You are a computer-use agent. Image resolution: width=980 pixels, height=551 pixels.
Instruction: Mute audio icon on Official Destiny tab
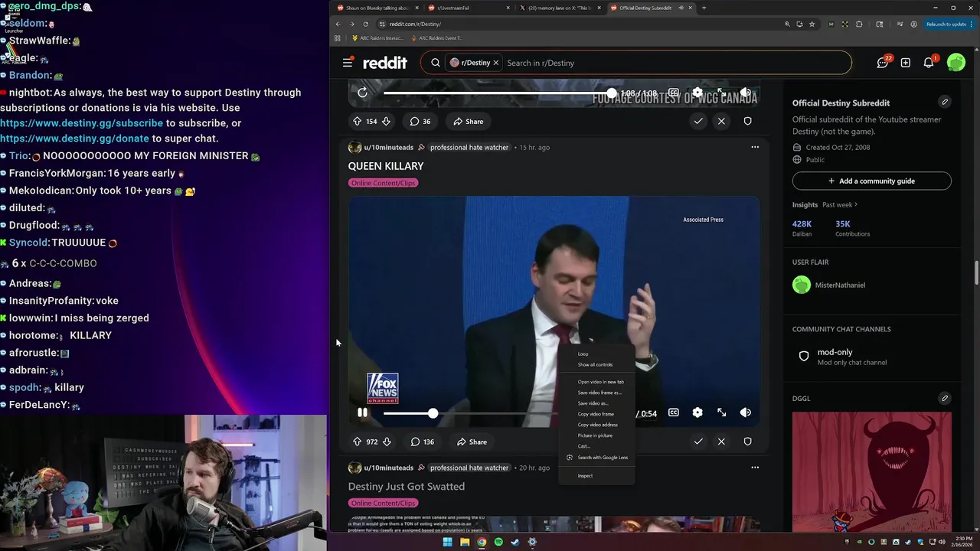[681, 8]
